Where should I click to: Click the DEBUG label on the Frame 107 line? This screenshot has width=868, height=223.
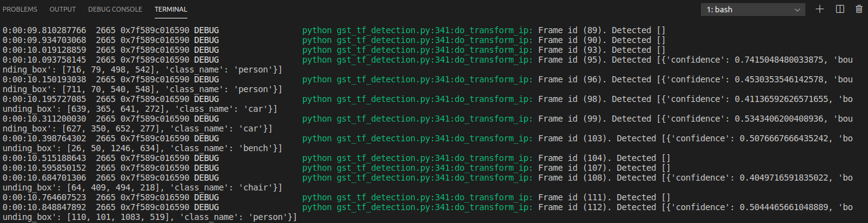pyautogui.click(x=206, y=168)
